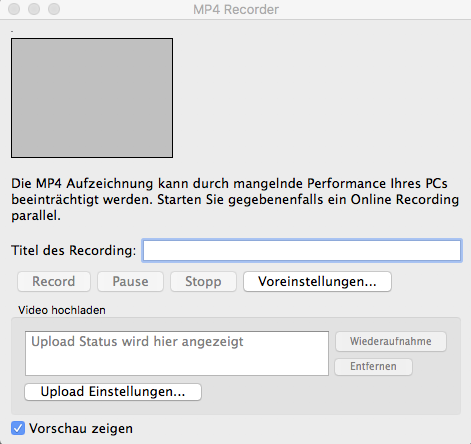
Task: Open Voreinstellungen... preferences
Action: (x=317, y=282)
